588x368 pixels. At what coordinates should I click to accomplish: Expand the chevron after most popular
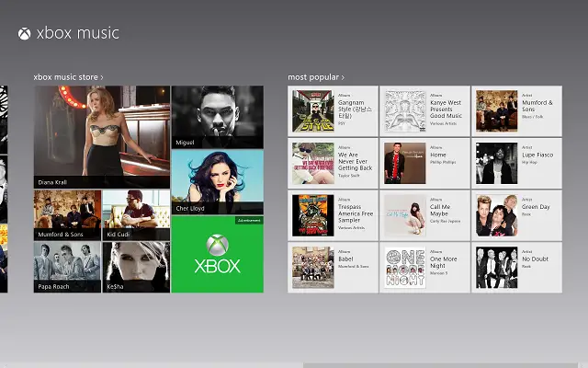pyautogui.click(x=343, y=77)
